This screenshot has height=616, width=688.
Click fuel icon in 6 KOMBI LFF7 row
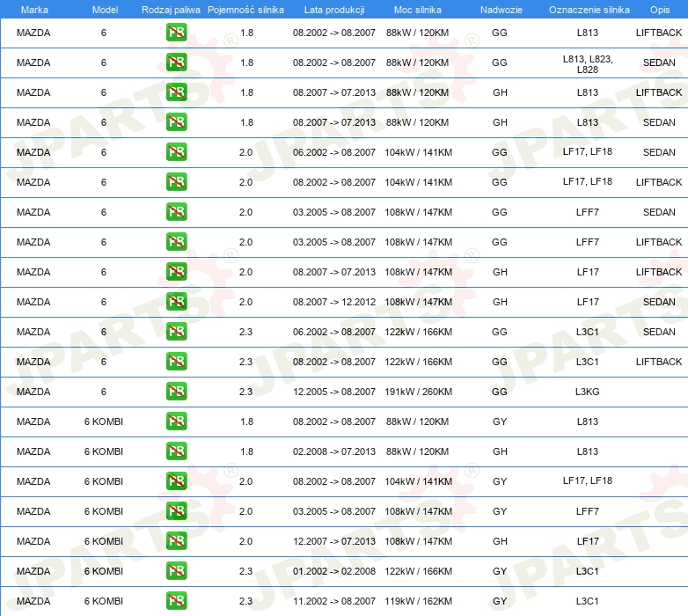pyautogui.click(x=176, y=511)
